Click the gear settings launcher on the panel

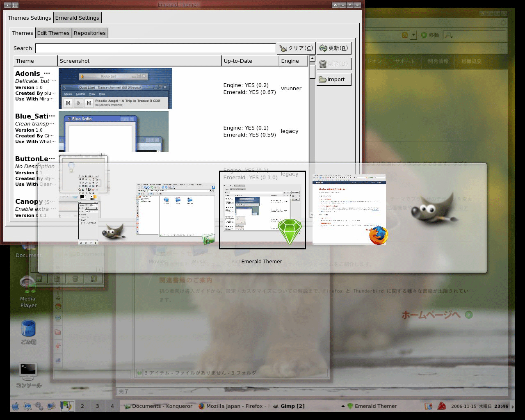pyautogui.click(x=39, y=406)
